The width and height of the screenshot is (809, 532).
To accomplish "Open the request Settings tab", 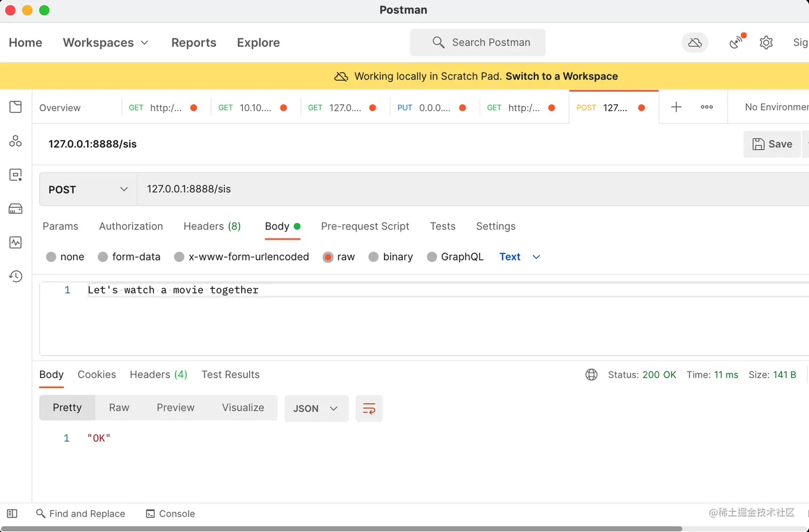I will click(x=496, y=227).
